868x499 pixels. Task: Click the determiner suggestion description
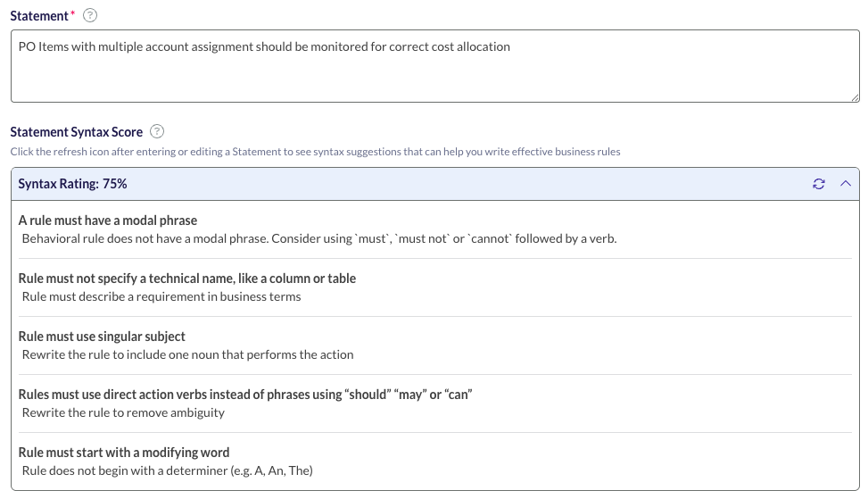pos(167,470)
